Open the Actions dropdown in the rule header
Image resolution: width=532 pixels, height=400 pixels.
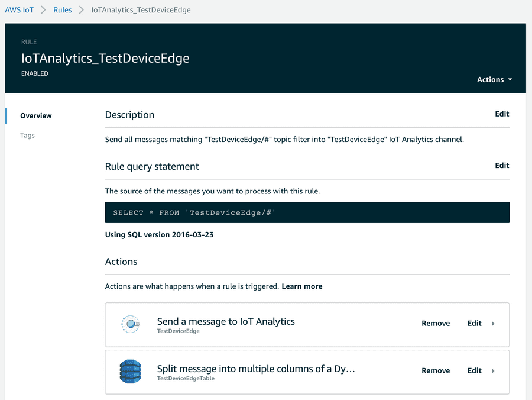(x=494, y=79)
